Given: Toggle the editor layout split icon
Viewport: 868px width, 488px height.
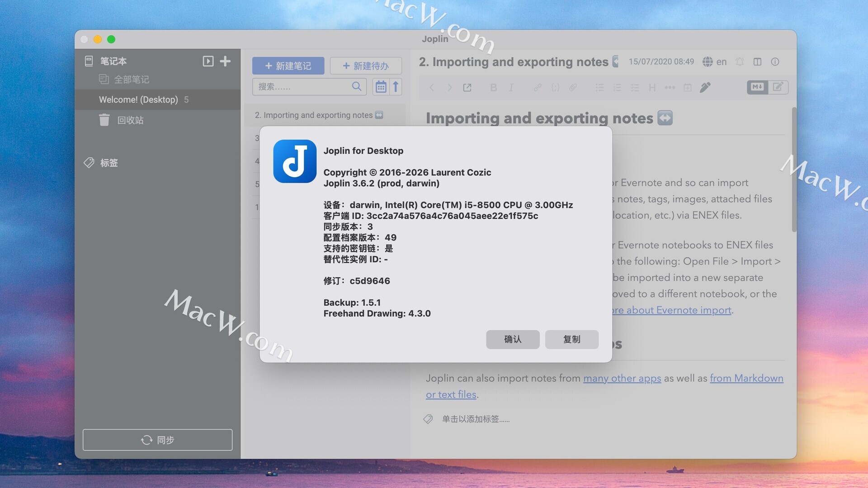Looking at the screenshot, I should click(757, 62).
